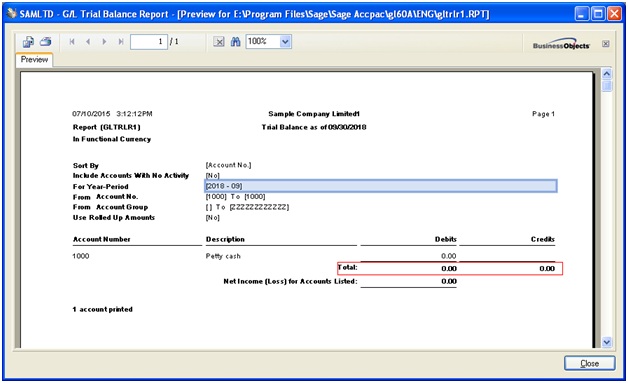Screen dimensions: 628x383
Task: Click the 'Report (GLTRLR1)' text
Action: tap(107, 127)
